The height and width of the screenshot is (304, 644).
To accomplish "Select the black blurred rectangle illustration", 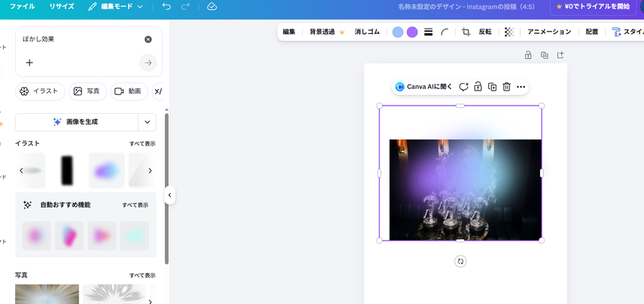I will tap(66, 170).
